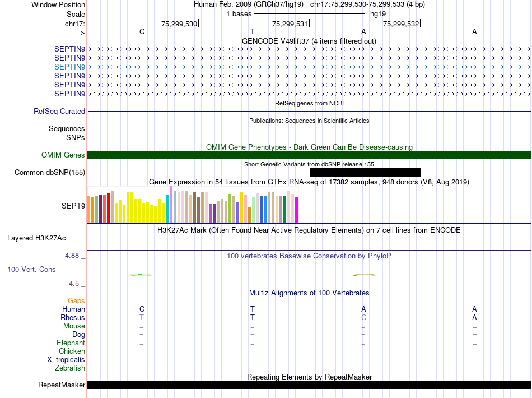Click the 100 Vert. Cons label
The image size is (532, 398).
[x=31, y=269]
